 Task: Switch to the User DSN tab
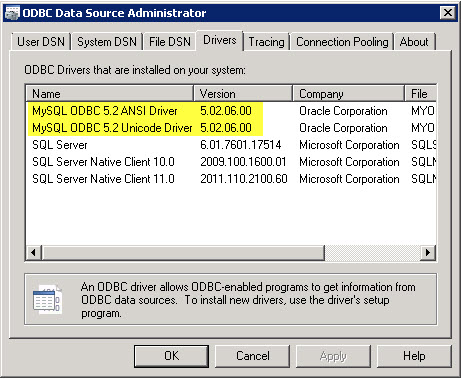pos(41,42)
